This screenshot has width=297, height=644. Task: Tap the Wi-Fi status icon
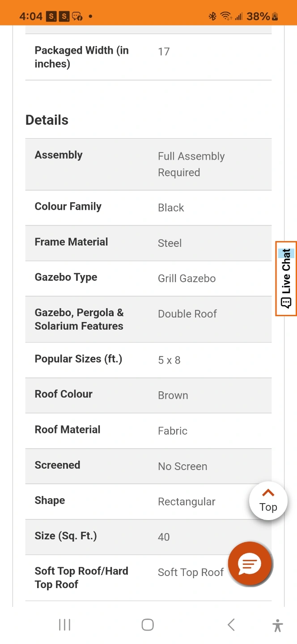tap(226, 17)
